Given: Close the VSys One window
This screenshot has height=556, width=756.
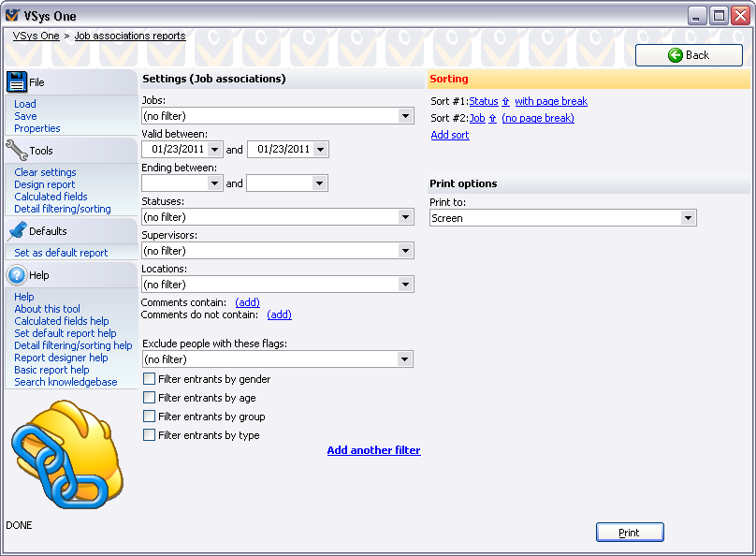Looking at the screenshot, I should point(741,15).
